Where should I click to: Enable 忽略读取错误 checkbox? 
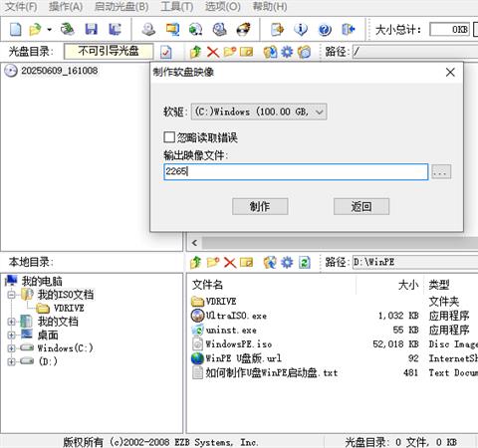coord(169,137)
